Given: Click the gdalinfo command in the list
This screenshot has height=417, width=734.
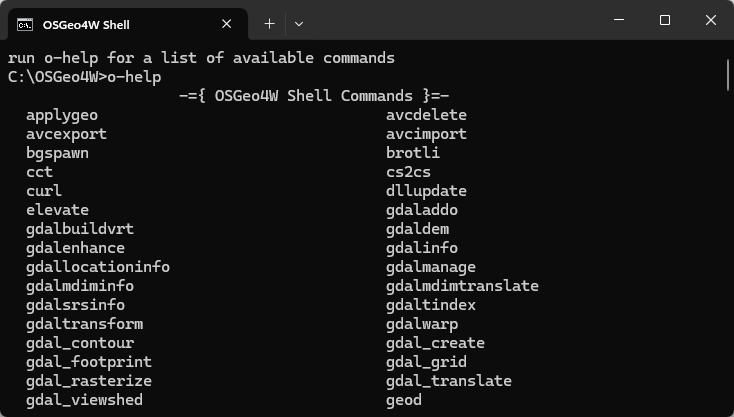Looking at the screenshot, I should point(422,248).
